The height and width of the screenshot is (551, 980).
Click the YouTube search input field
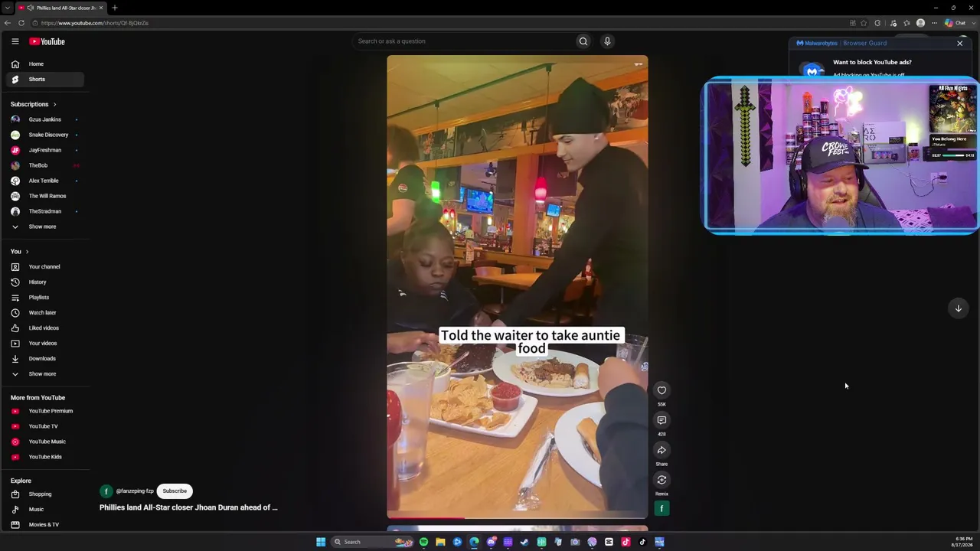[x=463, y=41]
